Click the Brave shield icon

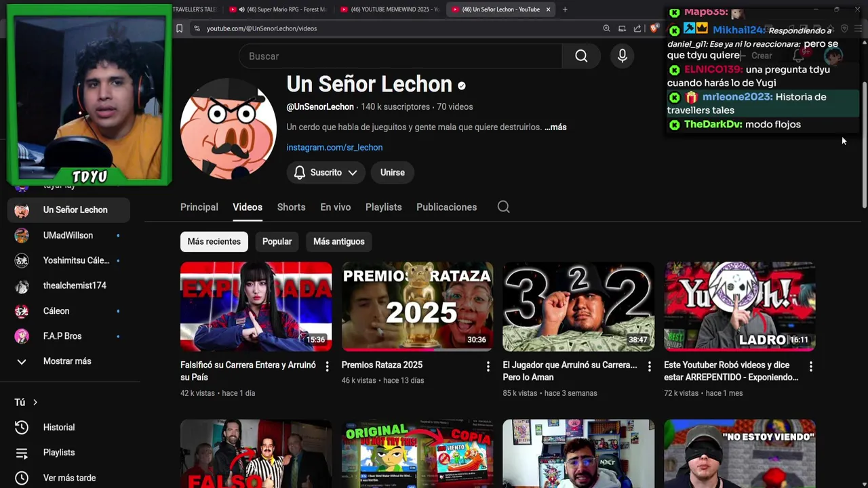[x=654, y=28]
